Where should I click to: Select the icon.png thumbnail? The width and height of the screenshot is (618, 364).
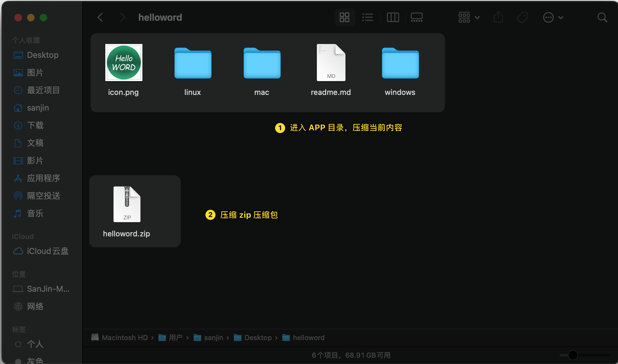[124, 63]
